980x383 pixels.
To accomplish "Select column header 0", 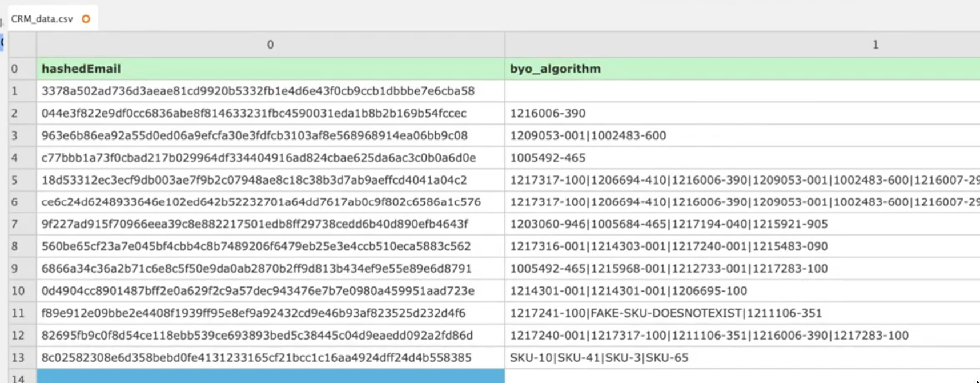I will 271,45.
